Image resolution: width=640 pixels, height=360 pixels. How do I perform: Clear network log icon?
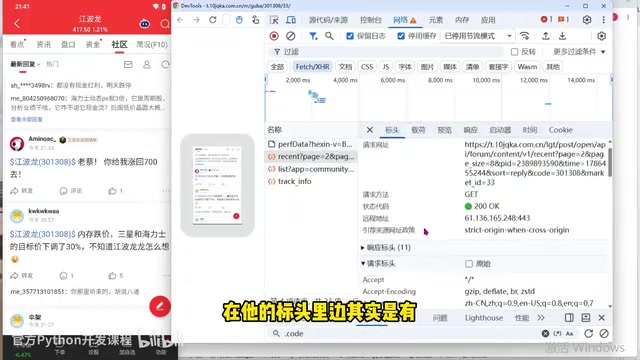[x=290, y=36]
